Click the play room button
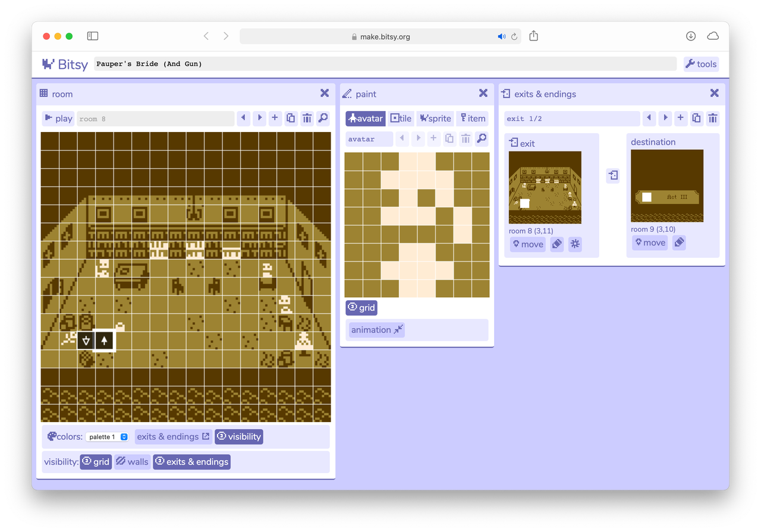The image size is (761, 532). [58, 118]
